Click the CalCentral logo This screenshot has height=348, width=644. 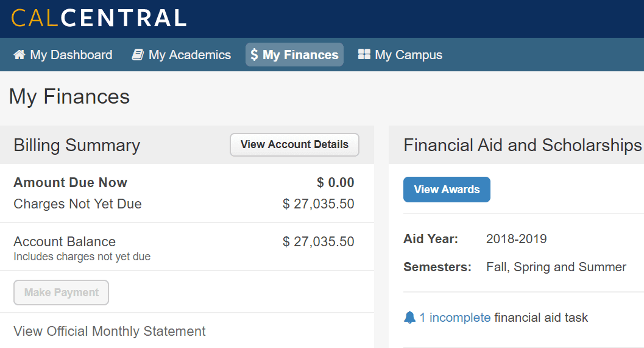(x=99, y=18)
